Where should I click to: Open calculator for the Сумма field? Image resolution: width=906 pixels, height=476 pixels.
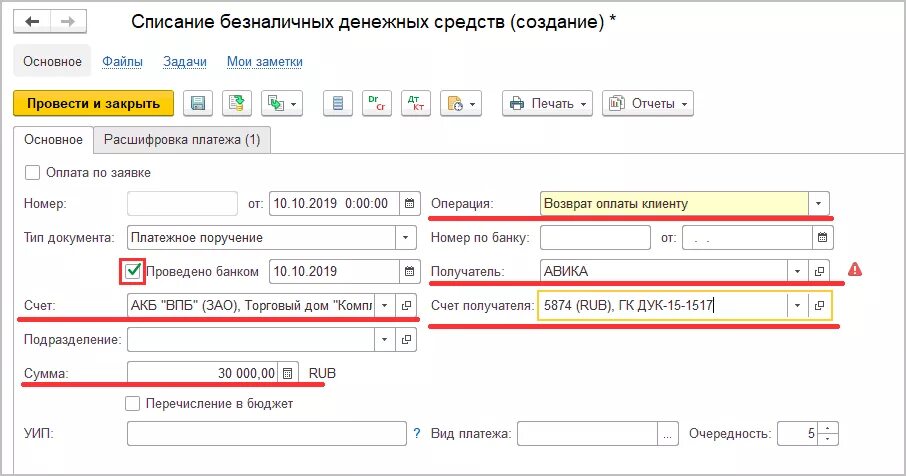tap(288, 374)
